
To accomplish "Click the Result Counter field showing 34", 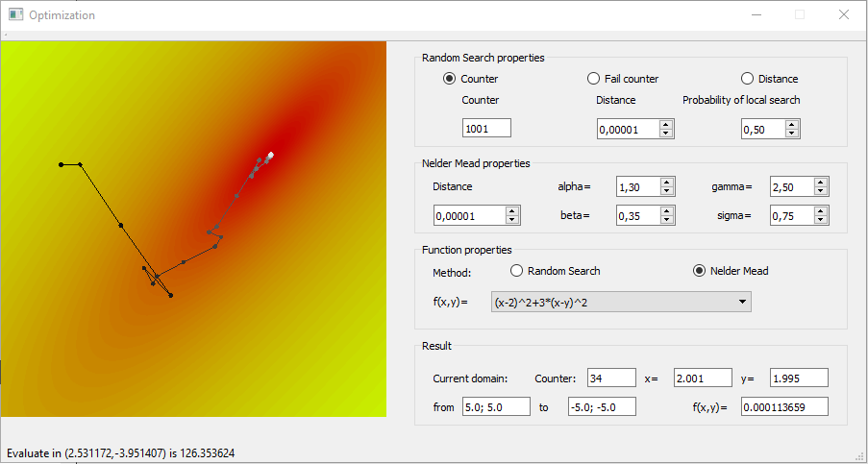I will tap(611, 378).
